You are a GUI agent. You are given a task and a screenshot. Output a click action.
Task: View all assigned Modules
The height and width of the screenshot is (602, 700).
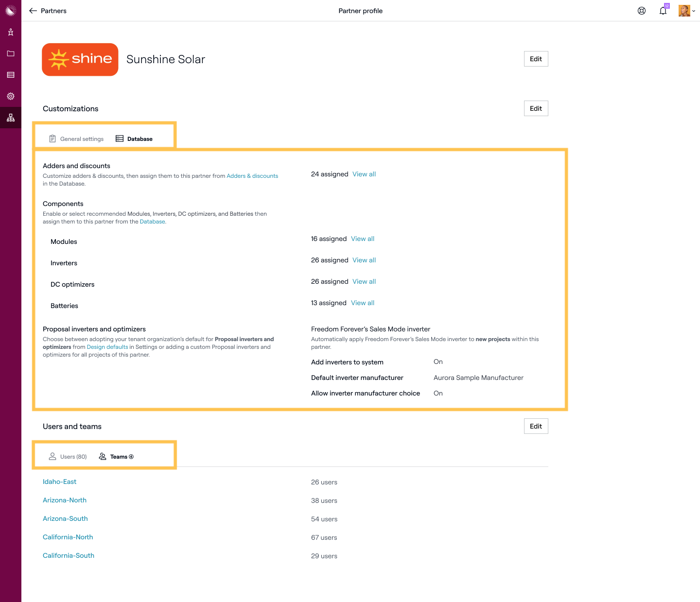(363, 239)
